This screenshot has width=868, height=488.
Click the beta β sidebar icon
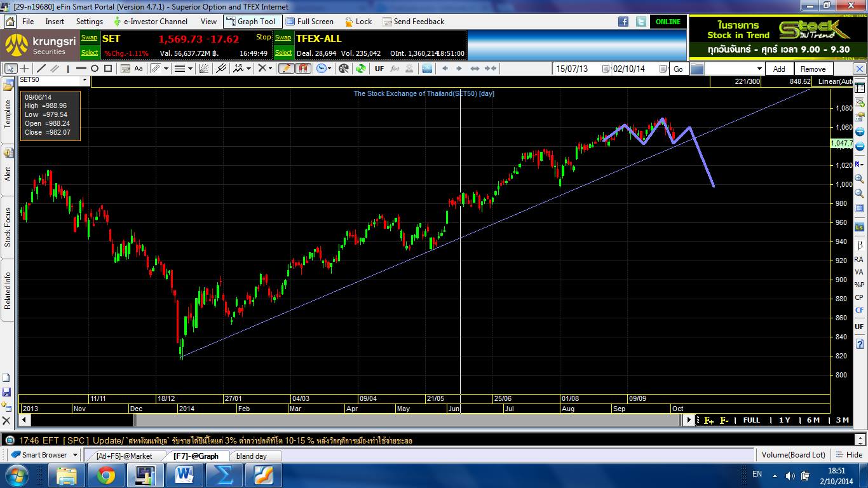click(859, 245)
